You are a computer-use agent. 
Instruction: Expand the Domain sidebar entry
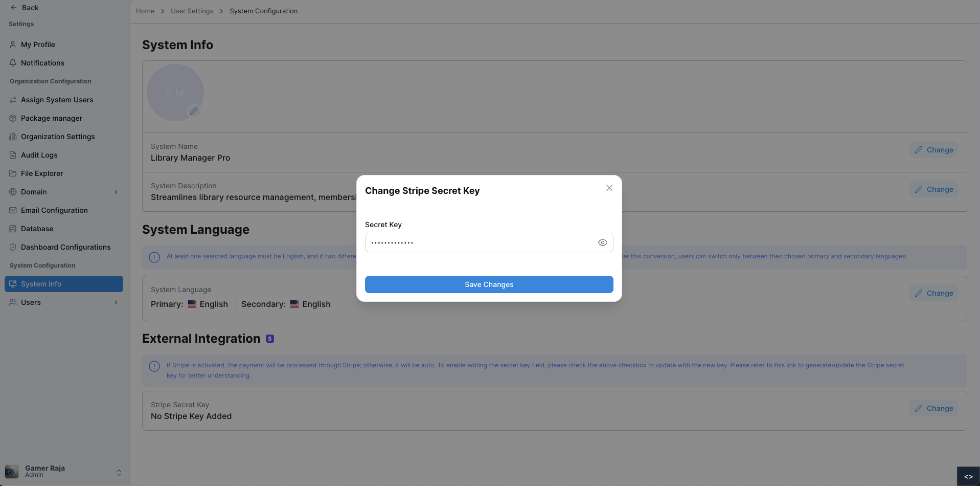(116, 192)
